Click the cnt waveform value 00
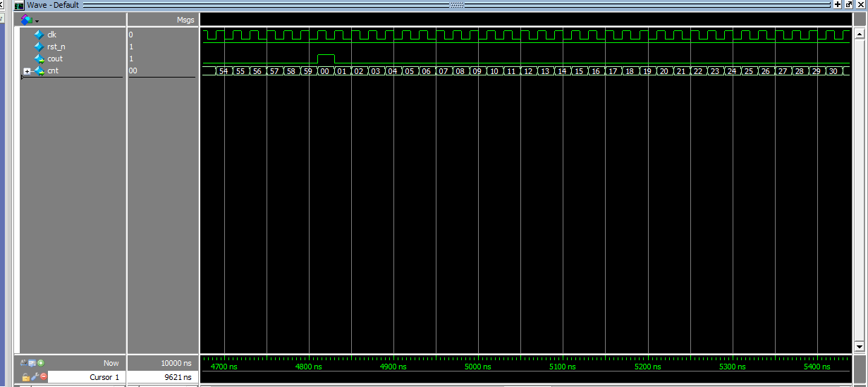The height and width of the screenshot is (387, 868). coord(325,71)
